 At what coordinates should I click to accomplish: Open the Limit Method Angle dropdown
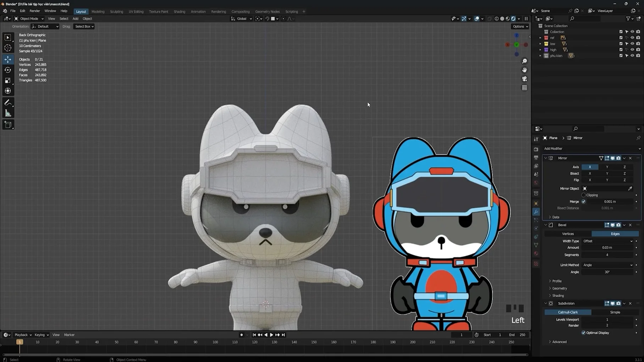pos(607,265)
